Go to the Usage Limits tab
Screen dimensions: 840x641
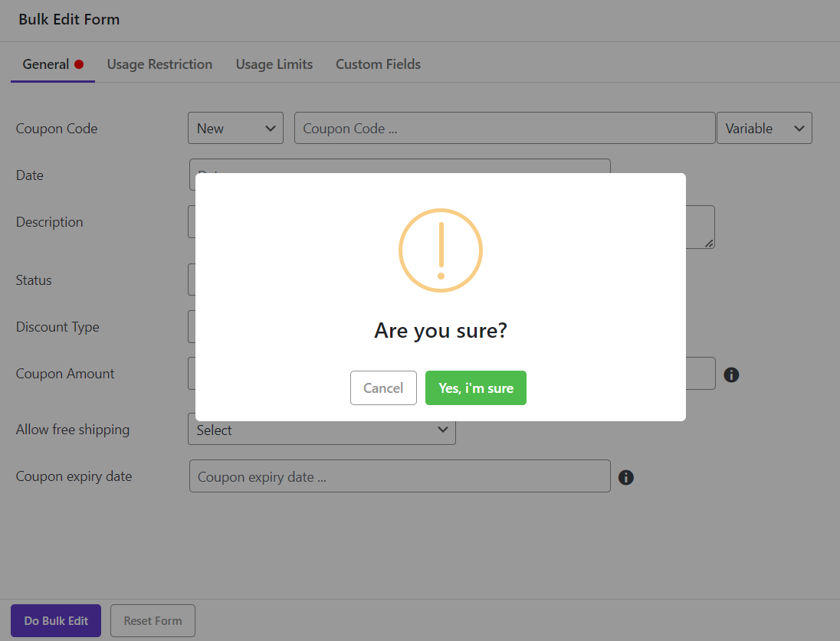point(274,64)
